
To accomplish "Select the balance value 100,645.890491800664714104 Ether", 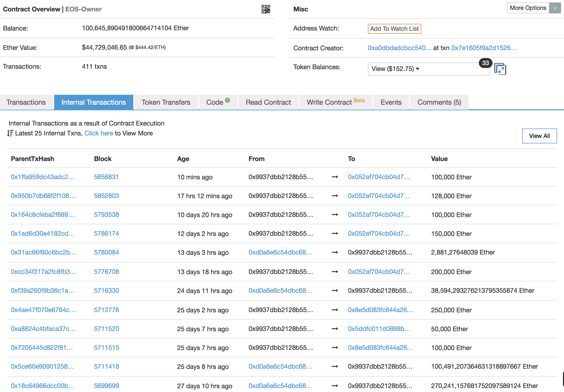I will pos(135,28).
